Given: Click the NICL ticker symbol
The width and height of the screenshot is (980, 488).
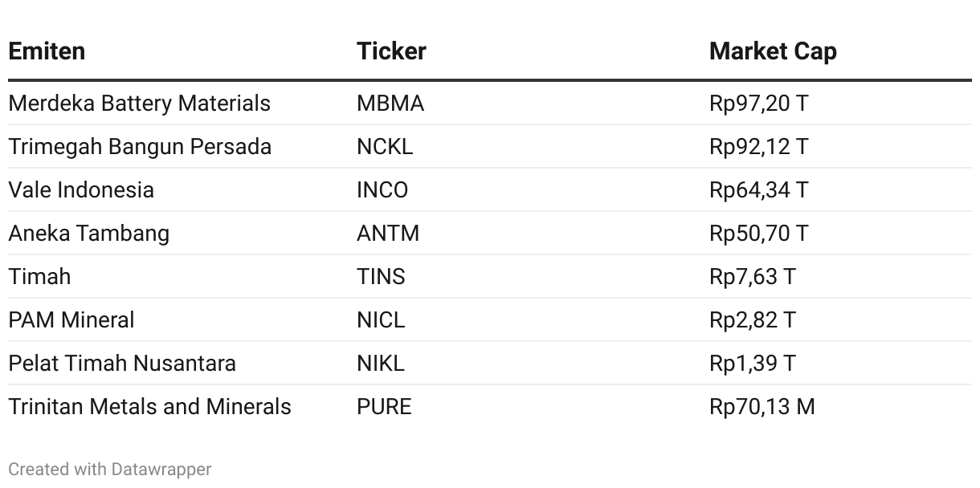Looking at the screenshot, I should [x=381, y=320].
